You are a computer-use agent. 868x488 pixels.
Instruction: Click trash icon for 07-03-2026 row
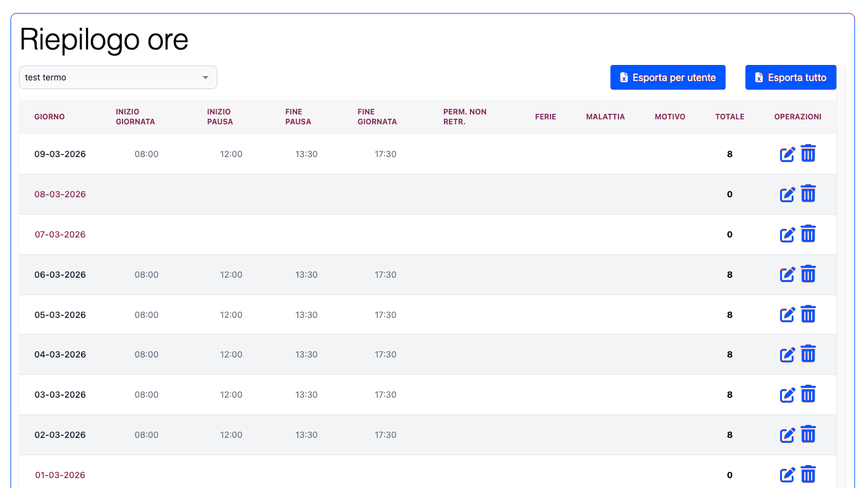(808, 234)
